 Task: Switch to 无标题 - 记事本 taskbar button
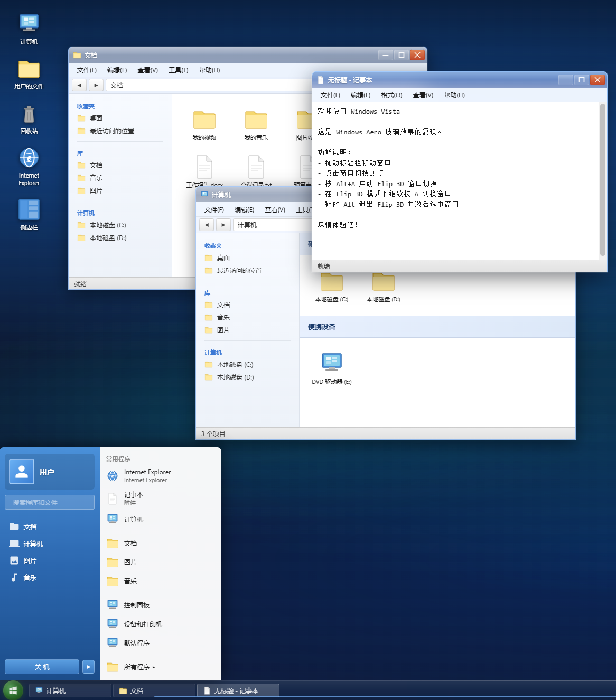pos(238,690)
